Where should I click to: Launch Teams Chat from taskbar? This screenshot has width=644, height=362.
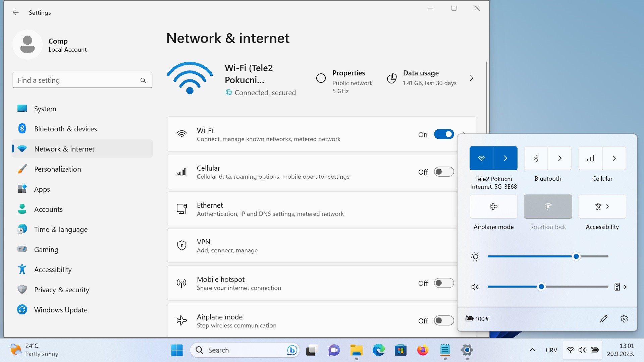click(x=334, y=350)
